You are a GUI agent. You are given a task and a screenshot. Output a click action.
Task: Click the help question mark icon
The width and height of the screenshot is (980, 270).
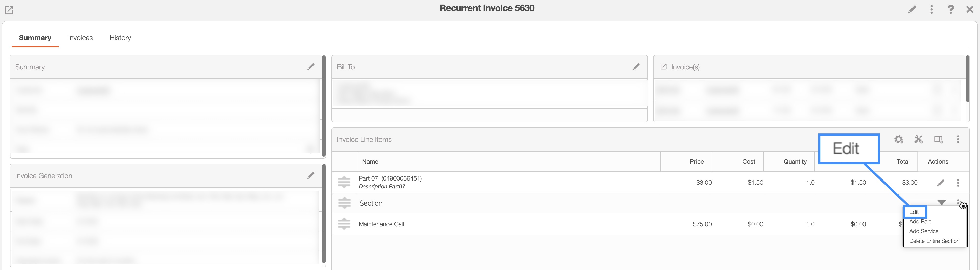[950, 9]
